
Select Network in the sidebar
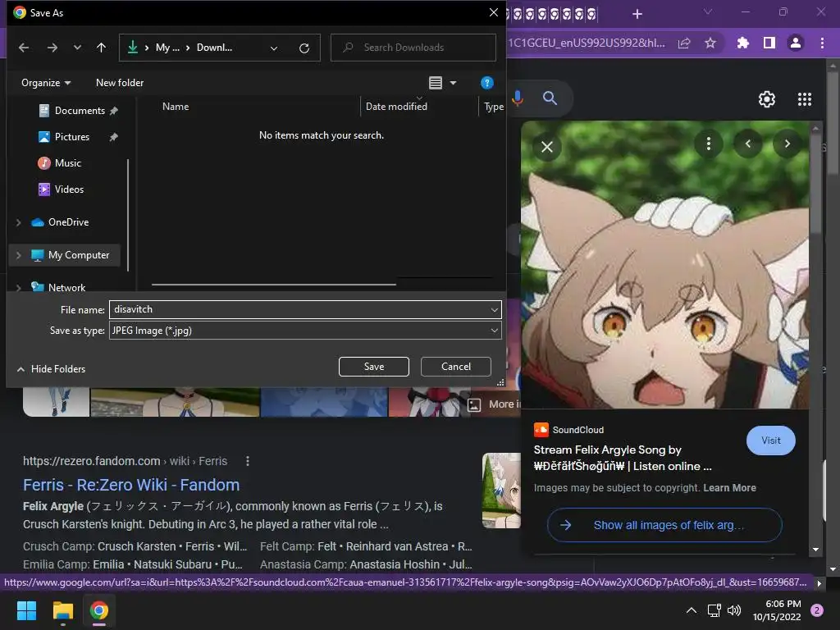click(x=58, y=288)
